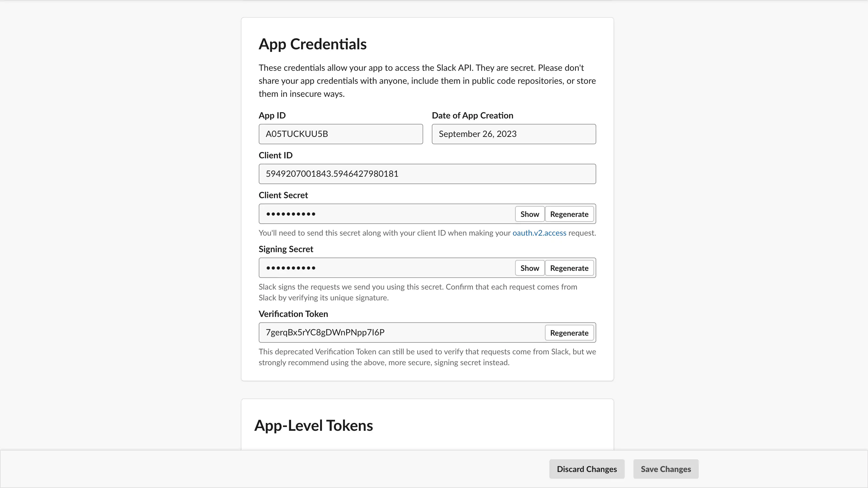Regenerate the Signing Secret
Image resolution: width=868 pixels, height=488 pixels.
coord(569,268)
